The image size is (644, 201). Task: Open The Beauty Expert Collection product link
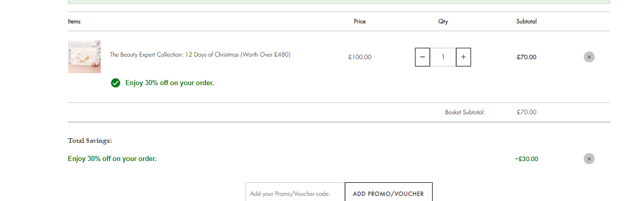pyautogui.click(x=200, y=55)
